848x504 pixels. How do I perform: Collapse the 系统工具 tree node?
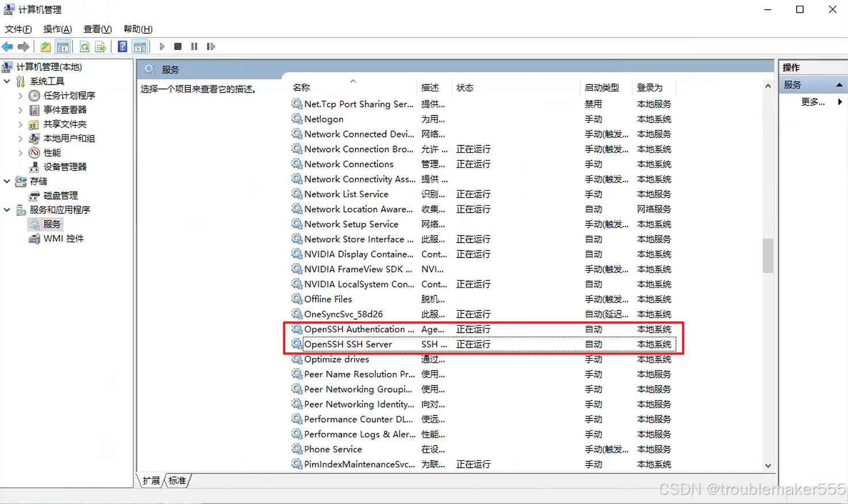coord(7,81)
